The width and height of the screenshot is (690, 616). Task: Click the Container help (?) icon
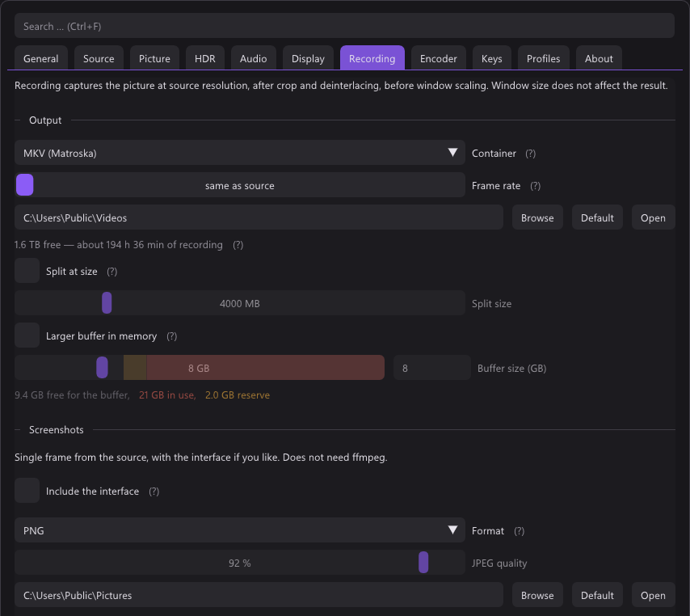[x=530, y=154]
